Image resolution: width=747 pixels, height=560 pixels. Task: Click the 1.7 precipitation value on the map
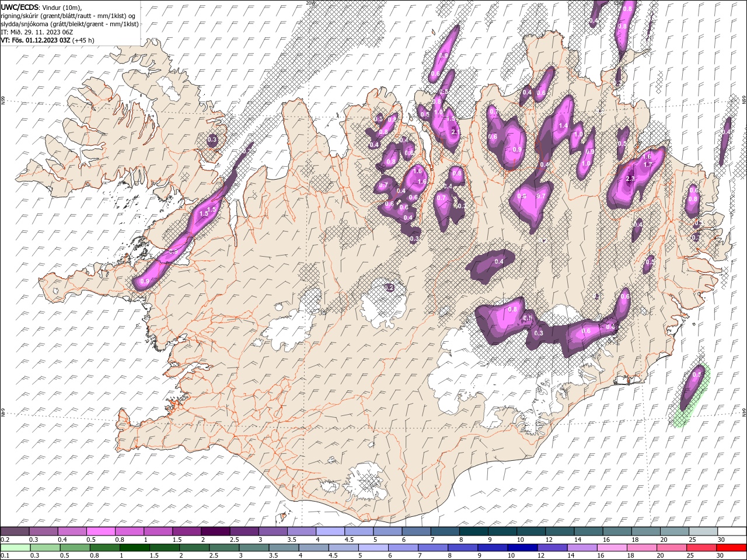pyautogui.click(x=648, y=164)
